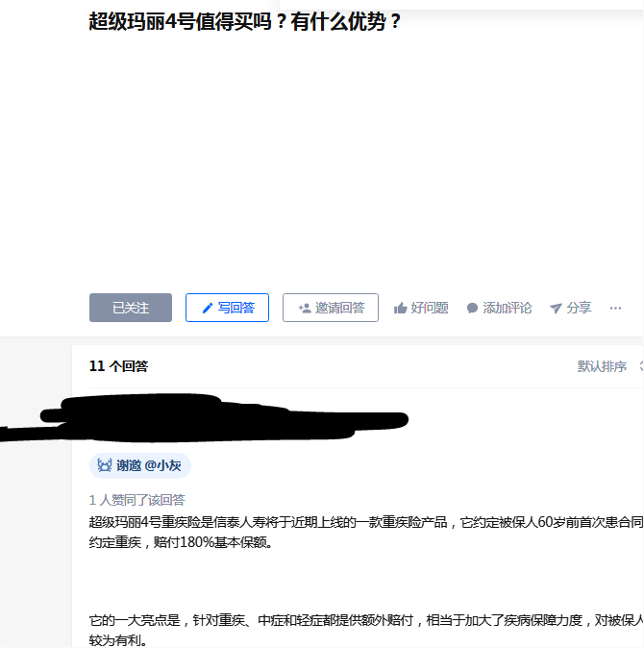Click the pencil icon in 写回答
The width and height of the screenshot is (644, 648).
tap(208, 308)
